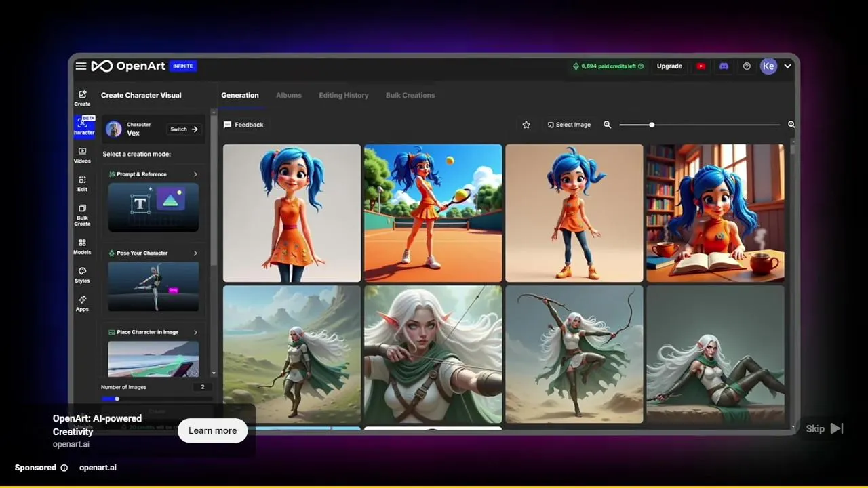The width and height of the screenshot is (868, 488).
Task: Click the Ke user avatar
Action: coord(768,66)
